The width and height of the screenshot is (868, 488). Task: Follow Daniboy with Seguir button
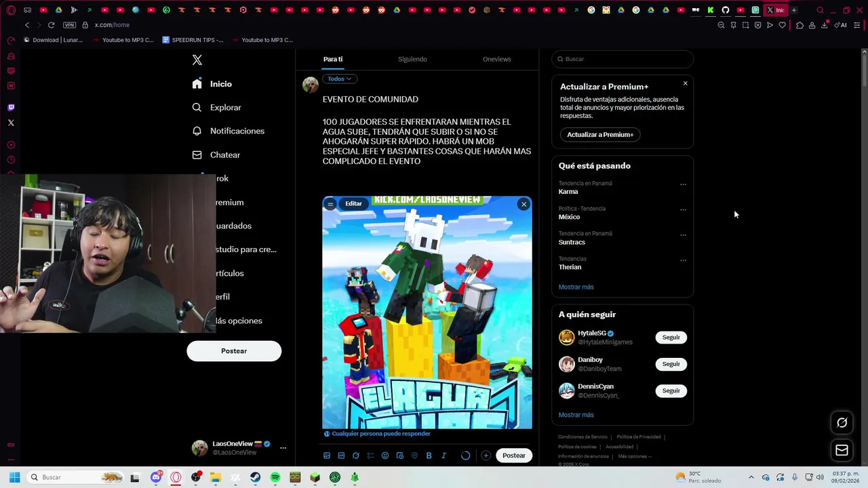click(671, 364)
